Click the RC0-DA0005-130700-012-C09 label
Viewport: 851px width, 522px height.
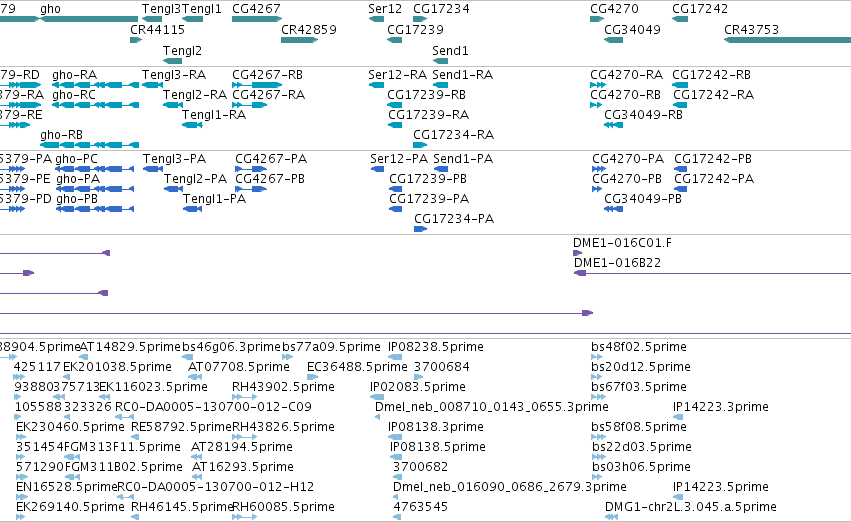pyautogui.click(x=214, y=407)
